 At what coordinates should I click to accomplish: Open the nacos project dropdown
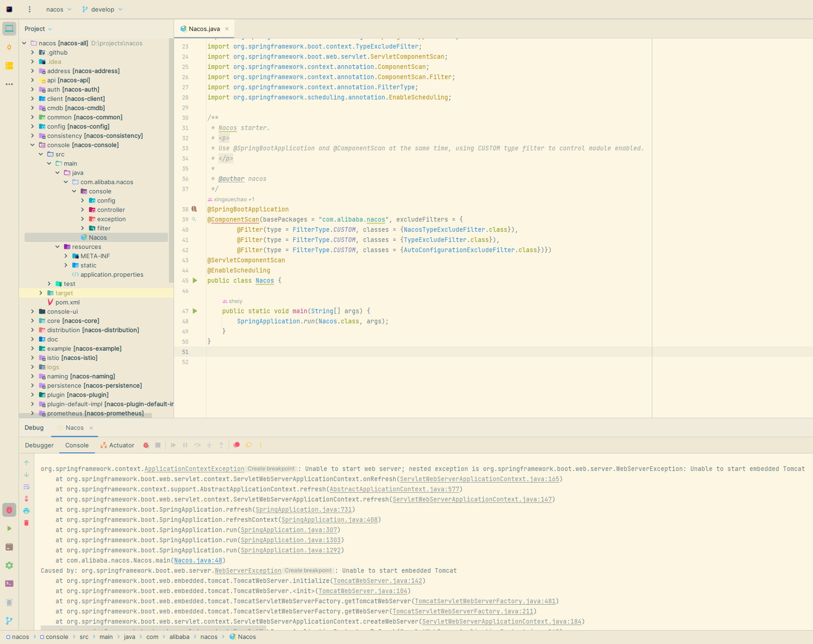click(59, 9)
